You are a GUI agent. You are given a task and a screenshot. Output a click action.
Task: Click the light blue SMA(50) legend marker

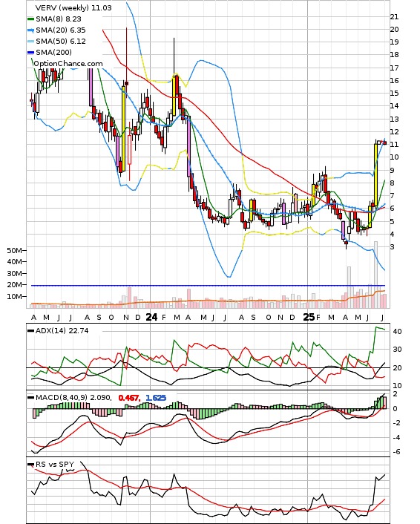click(30, 42)
